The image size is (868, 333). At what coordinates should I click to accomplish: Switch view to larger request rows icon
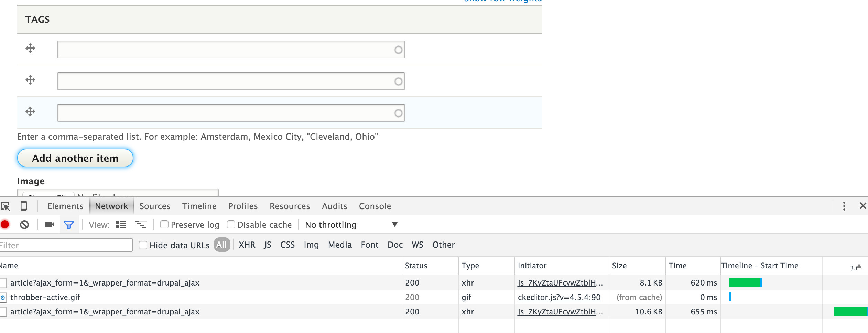pyautogui.click(x=120, y=224)
